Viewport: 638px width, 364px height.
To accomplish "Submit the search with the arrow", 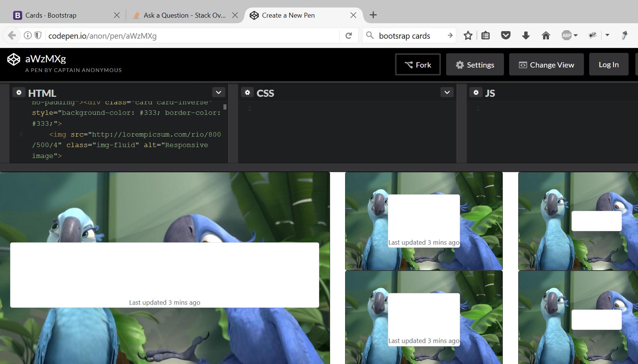I will 450,35.
